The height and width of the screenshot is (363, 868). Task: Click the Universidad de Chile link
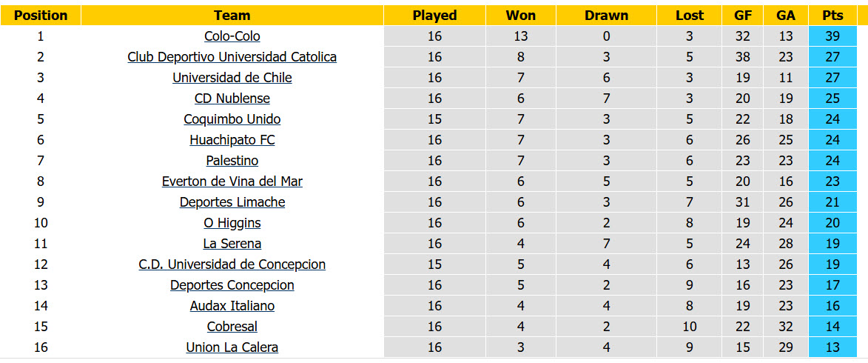(232, 78)
